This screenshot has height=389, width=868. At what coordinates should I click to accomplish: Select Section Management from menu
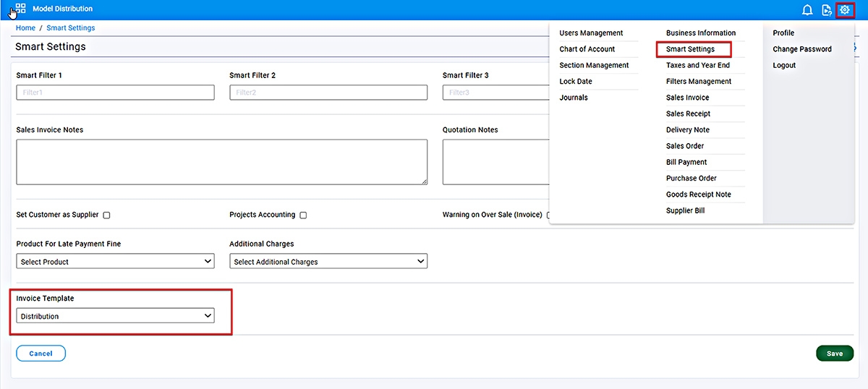[x=594, y=65]
